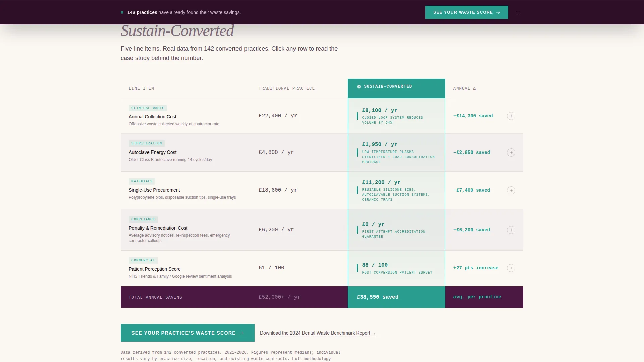The height and width of the screenshot is (362, 644).
Task: Click the Sustain-Converted page heading
Action: [x=177, y=31]
